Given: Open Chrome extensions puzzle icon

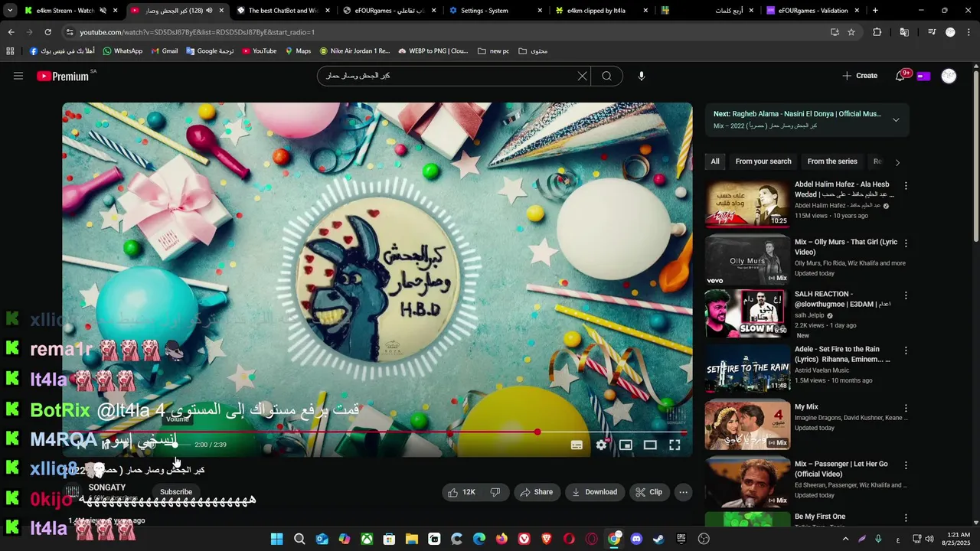Looking at the screenshot, I should (x=877, y=32).
